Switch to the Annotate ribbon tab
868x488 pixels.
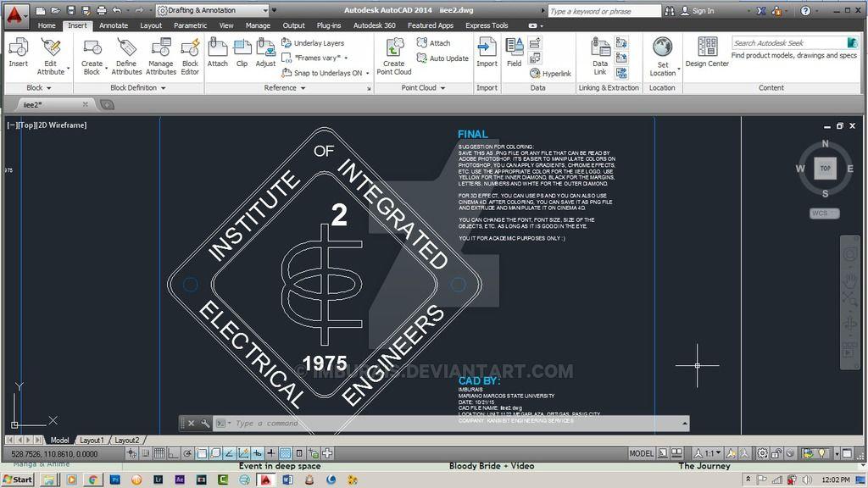pyautogui.click(x=114, y=25)
